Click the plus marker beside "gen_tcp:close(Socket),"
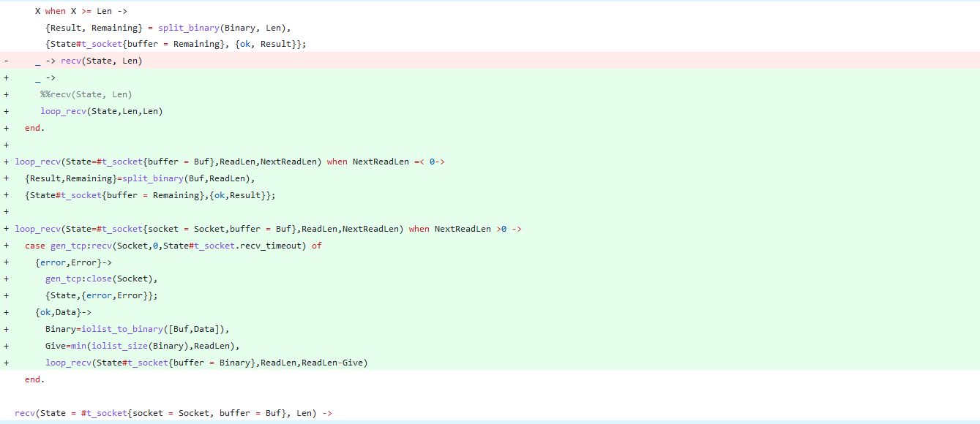The height and width of the screenshot is (424, 980). (6, 279)
